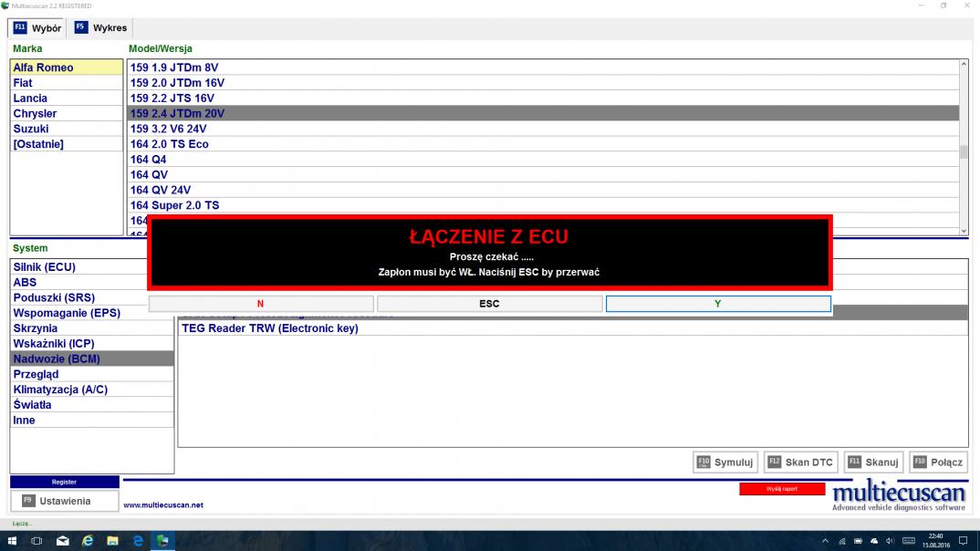980x551 pixels.
Task: Click model list scroll up arrow
Action: 964,65
